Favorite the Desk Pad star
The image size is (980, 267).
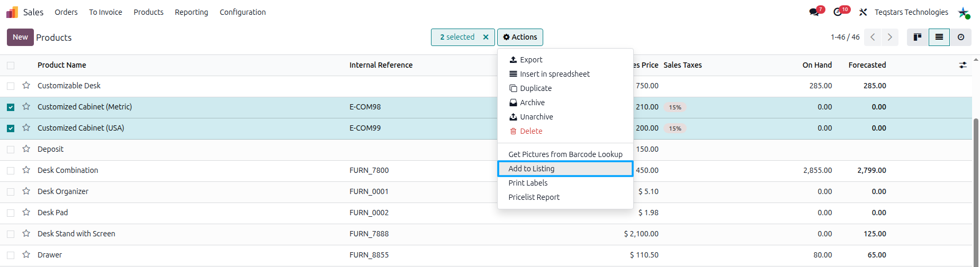(26, 212)
